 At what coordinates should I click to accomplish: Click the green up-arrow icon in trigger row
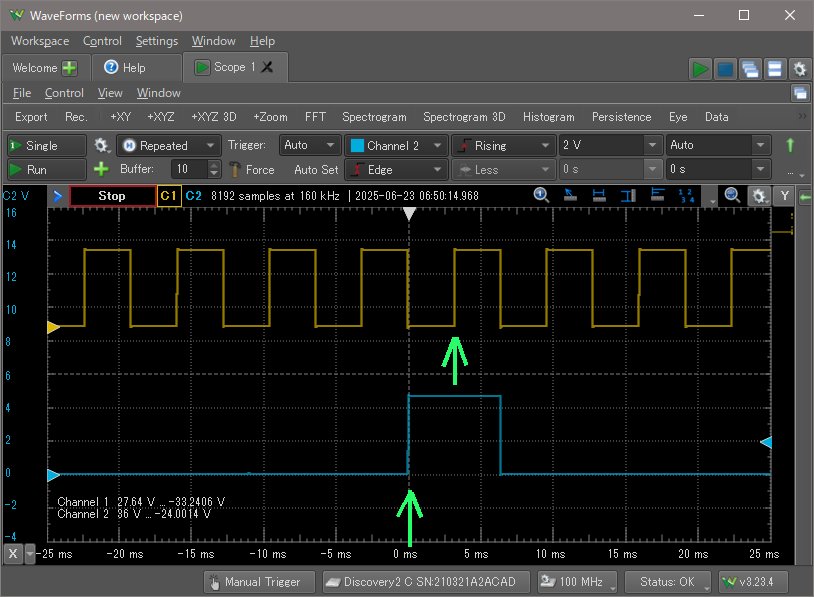tap(790, 145)
